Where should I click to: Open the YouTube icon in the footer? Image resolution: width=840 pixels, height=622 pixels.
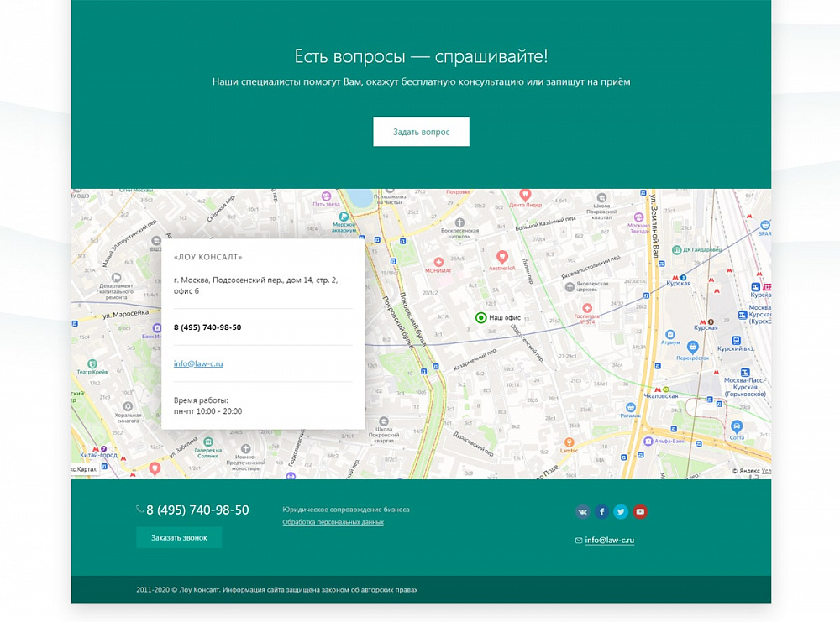tap(640, 512)
